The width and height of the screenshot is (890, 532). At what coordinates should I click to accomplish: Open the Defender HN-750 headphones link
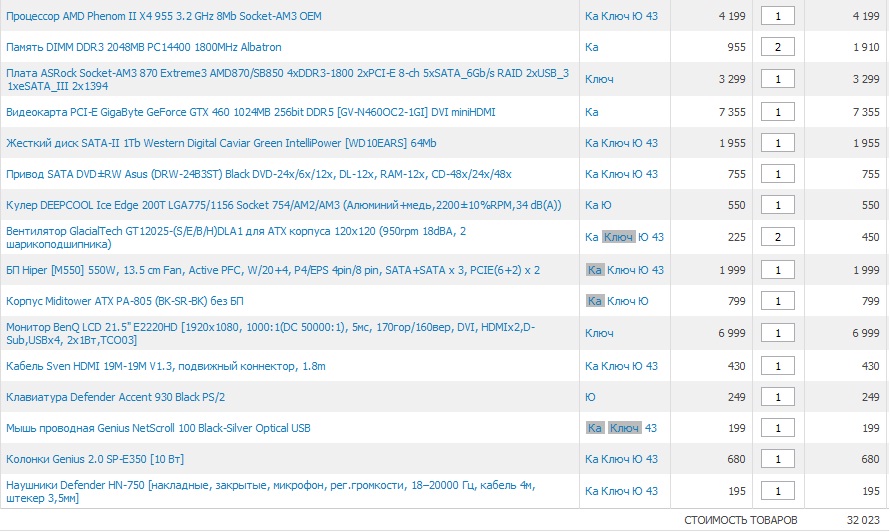coord(270,492)
